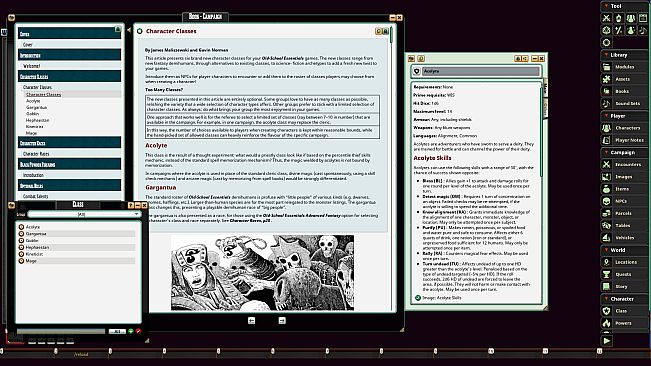Image resolution: width=651 pixels, height=366 pixels.
Task: Click the music note tool icon
Action: pos(643,30)
